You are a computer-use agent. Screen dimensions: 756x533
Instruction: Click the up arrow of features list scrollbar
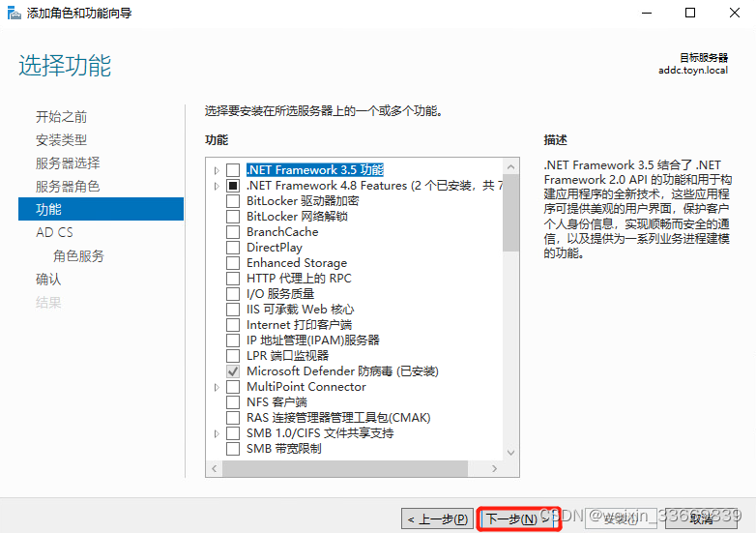[x=511, y=167]
